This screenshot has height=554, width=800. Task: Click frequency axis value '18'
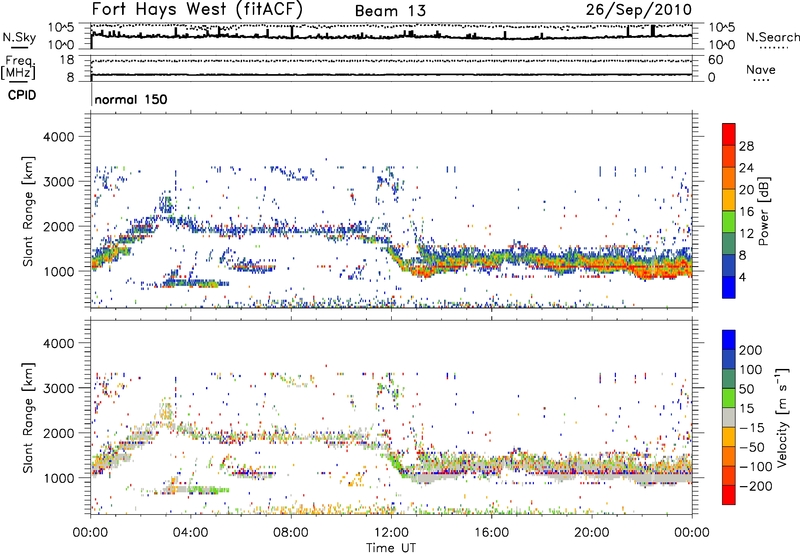pos(67,60)
